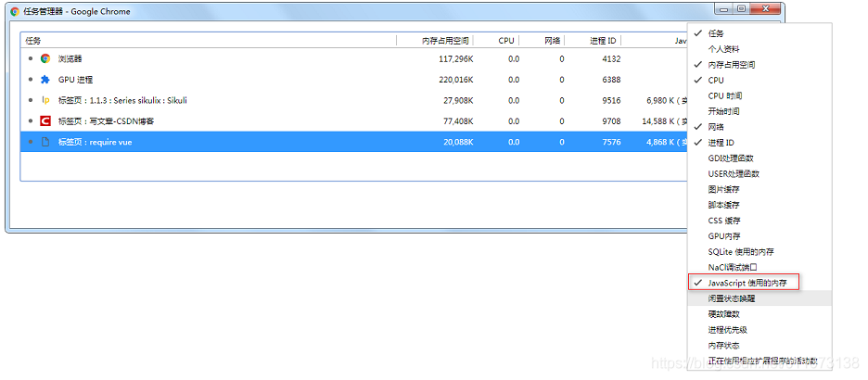Sort by the 任务 column header
Image resolution: width=868 pixels, height=380 pixels.
209,41
